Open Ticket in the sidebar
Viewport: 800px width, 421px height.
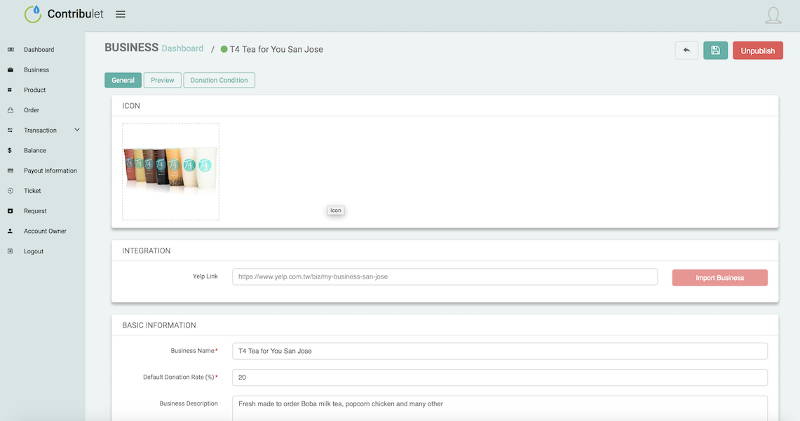pos(32,191)
